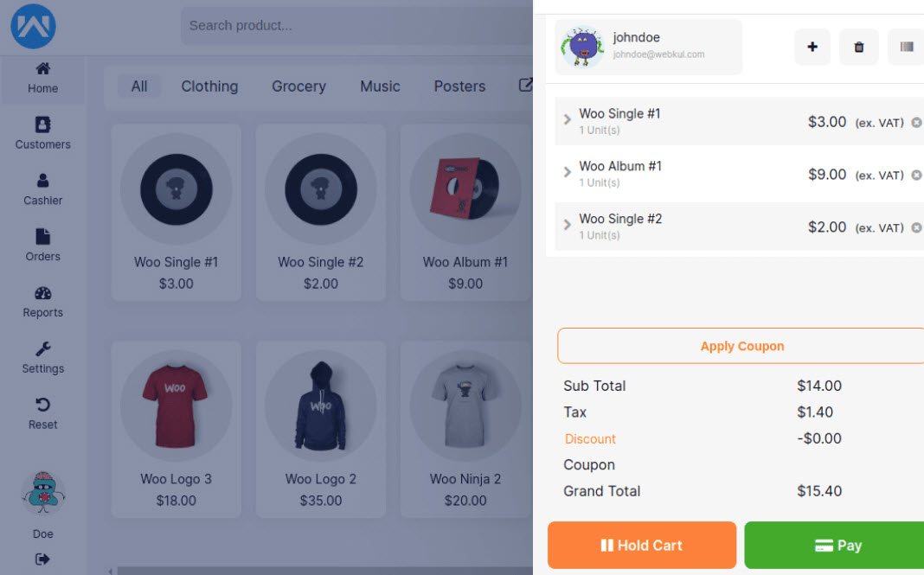Click the Apply Coupon button
This screenshot has height=575, width=924.
[x=741, y=346]
